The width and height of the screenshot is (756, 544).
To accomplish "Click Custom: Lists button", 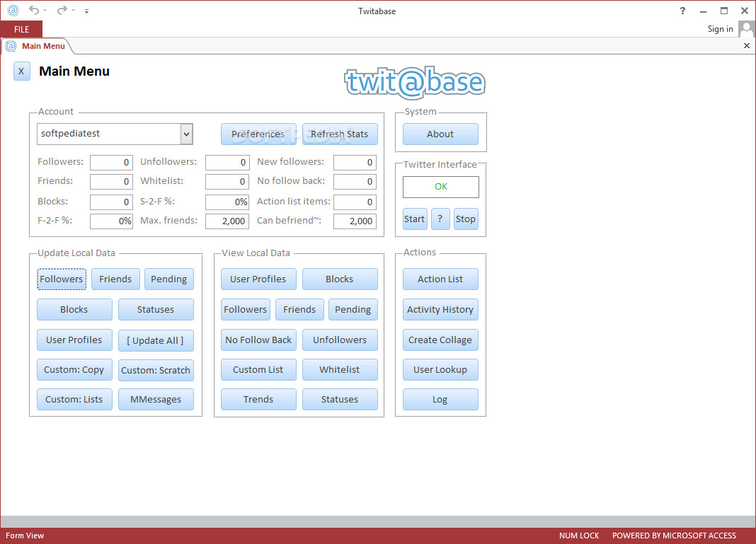I will pyautogui.click(x=74, y=400).
